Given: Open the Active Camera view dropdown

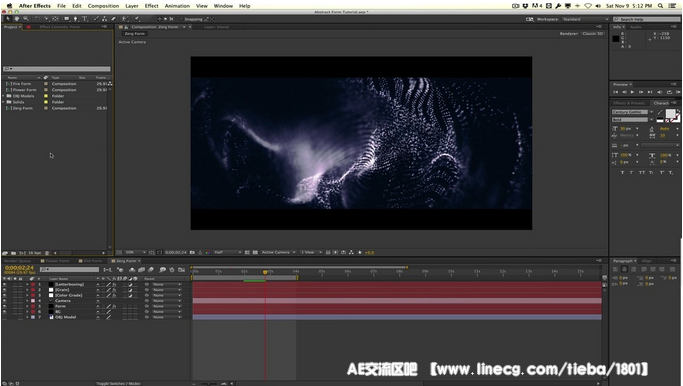Looking at the screenshot, I should tap(278, 252).
